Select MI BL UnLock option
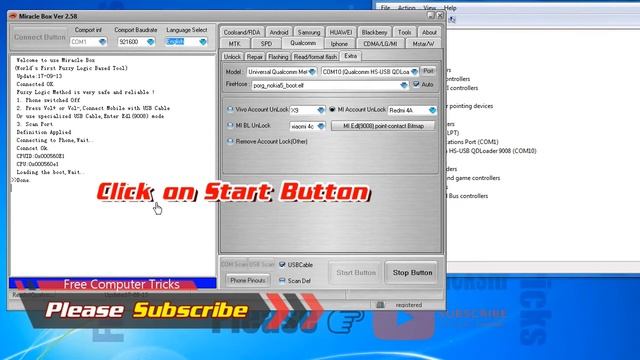Image resolution: width=640 pixels, height=360 pixels. pyautogui.click(x=230, y=125)
